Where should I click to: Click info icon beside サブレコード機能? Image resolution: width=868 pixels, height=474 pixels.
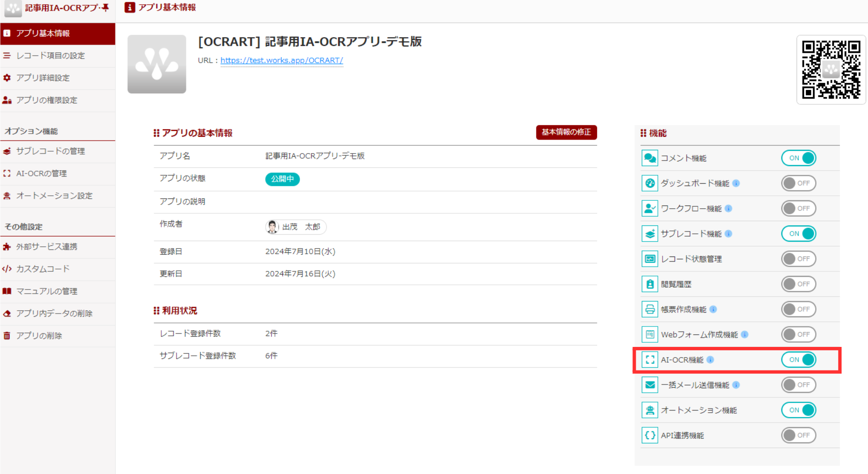tap(728, 234)
